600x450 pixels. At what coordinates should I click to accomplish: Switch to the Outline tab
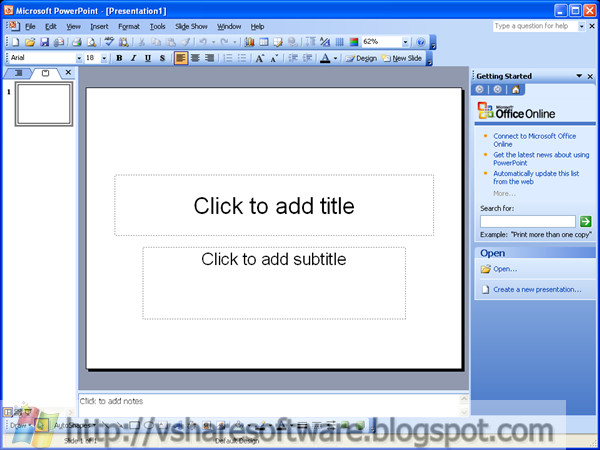click(x=18, y=73)
